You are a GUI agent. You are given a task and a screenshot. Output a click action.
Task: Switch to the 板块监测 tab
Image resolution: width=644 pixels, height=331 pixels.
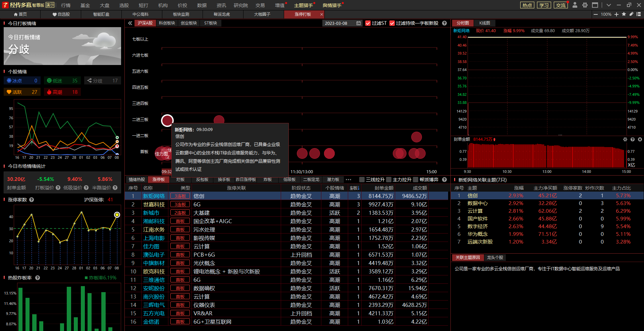(181, 14)
